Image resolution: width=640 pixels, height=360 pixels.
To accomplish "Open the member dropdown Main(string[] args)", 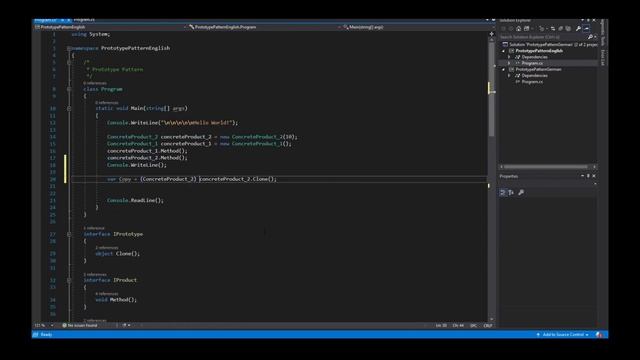I will tap(416, 27).
